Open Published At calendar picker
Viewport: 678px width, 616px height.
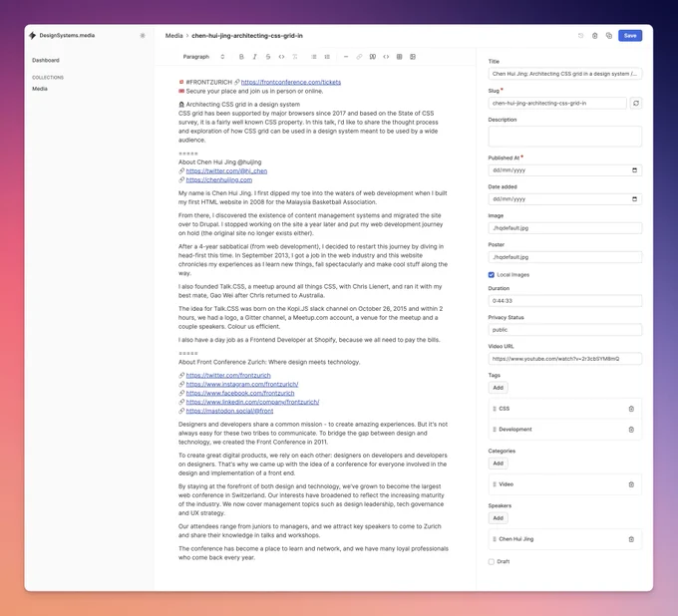(635, 169)
